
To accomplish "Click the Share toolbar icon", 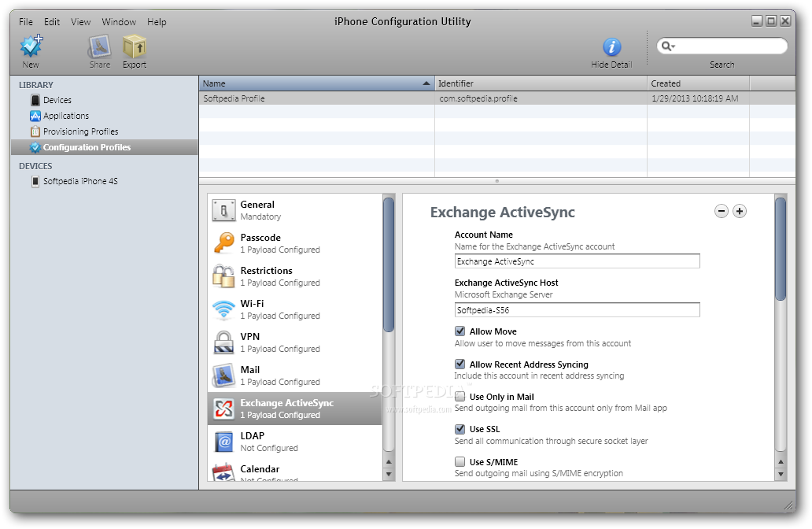I will [99, 46].
